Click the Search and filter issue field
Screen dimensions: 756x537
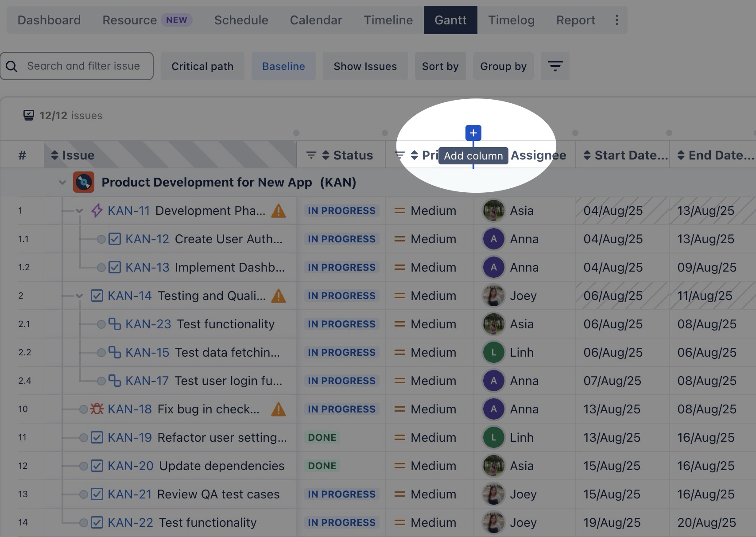pos(83,66)
